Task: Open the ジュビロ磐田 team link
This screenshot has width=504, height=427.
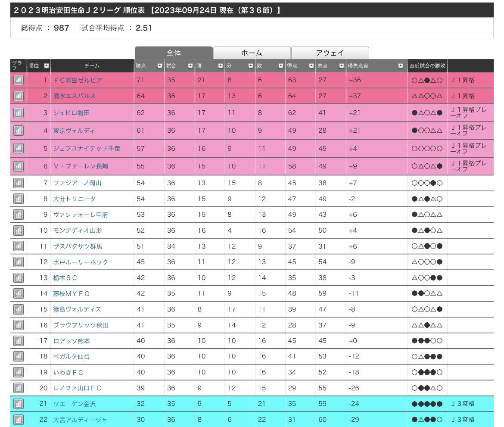Action: [72, 113]
